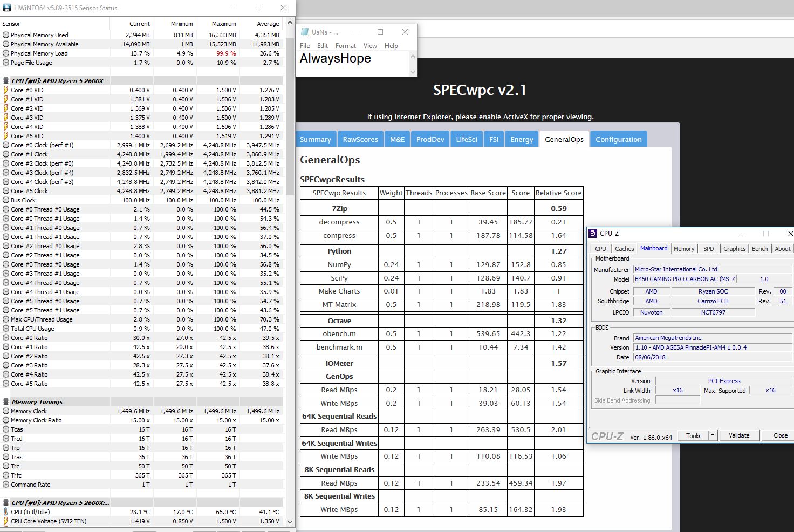Click the IOMeter row in results table
This screenshot has width=794, height=532.
(x=442, y=363)
